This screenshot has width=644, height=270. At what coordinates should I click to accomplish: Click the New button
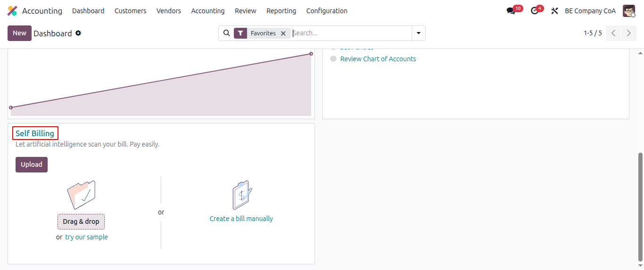[19, 33]
